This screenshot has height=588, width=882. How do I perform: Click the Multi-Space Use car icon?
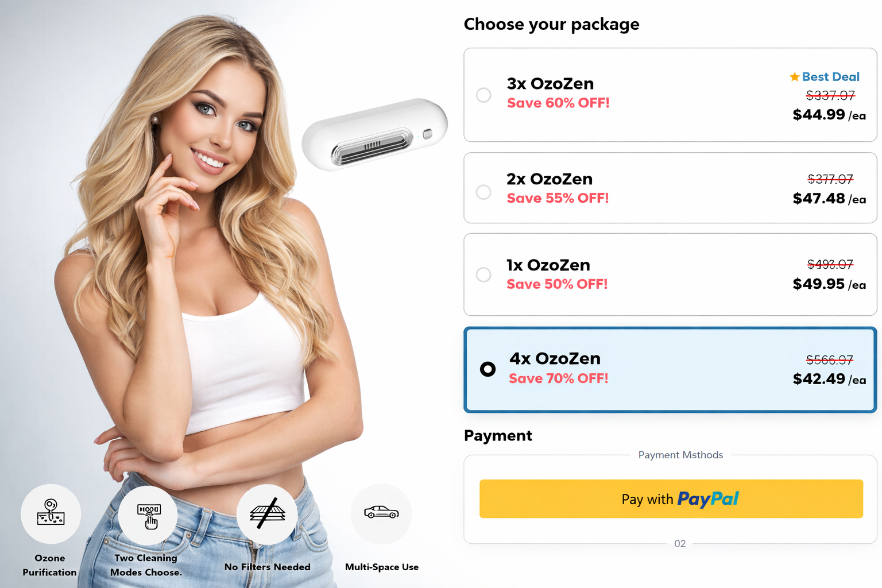click(381, 513)
